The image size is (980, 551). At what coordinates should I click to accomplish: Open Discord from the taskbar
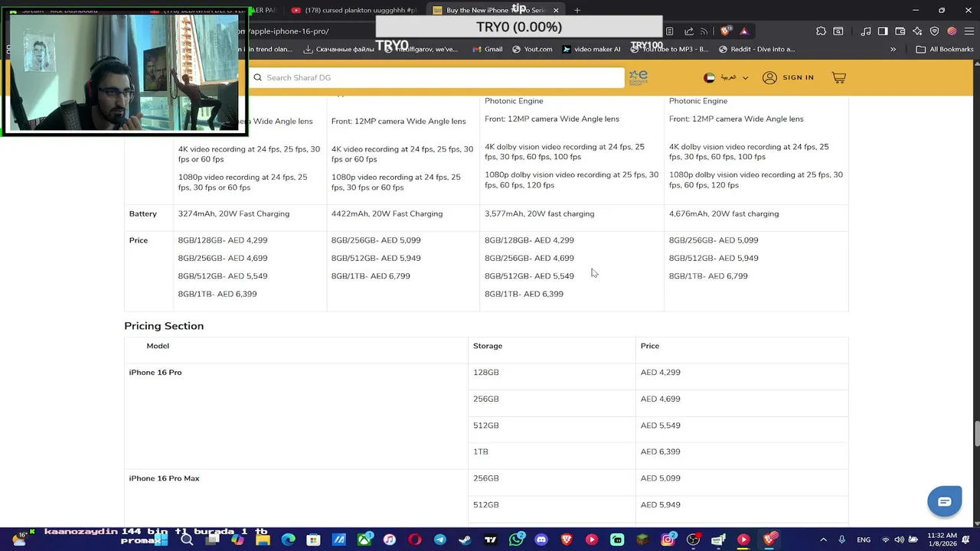[x=541, y=540]
